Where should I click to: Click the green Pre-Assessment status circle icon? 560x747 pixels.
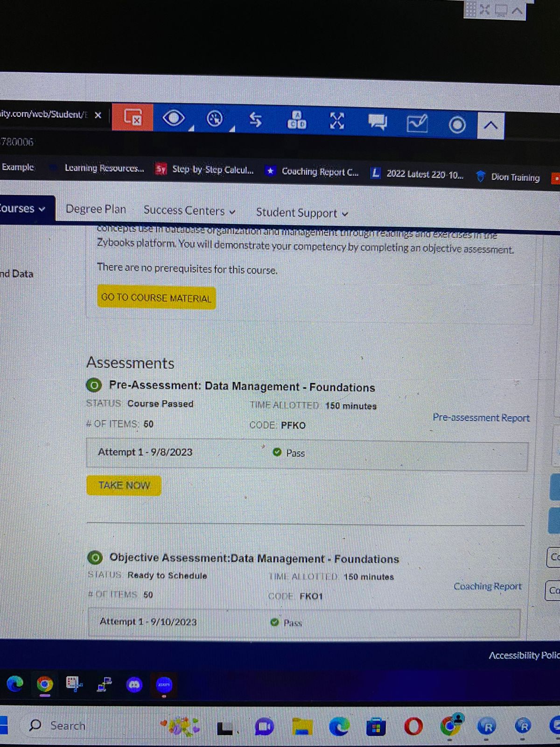94,385
